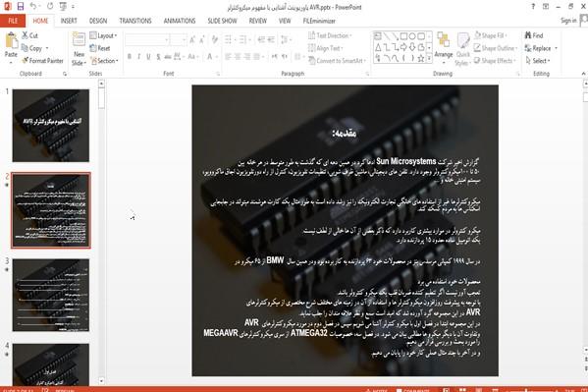588x392 pixels.
Task: Open the ANIMATIONS tab
Action: [x=180, y=21]
